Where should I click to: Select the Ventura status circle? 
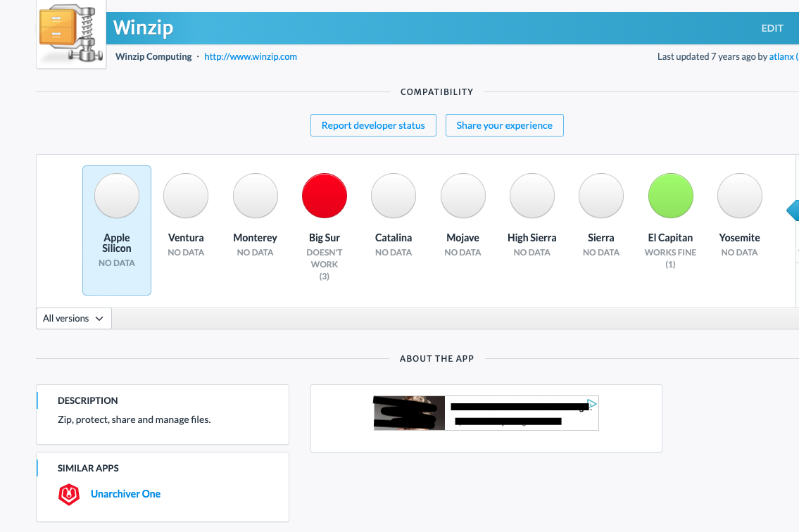click(x=186, y=196)
